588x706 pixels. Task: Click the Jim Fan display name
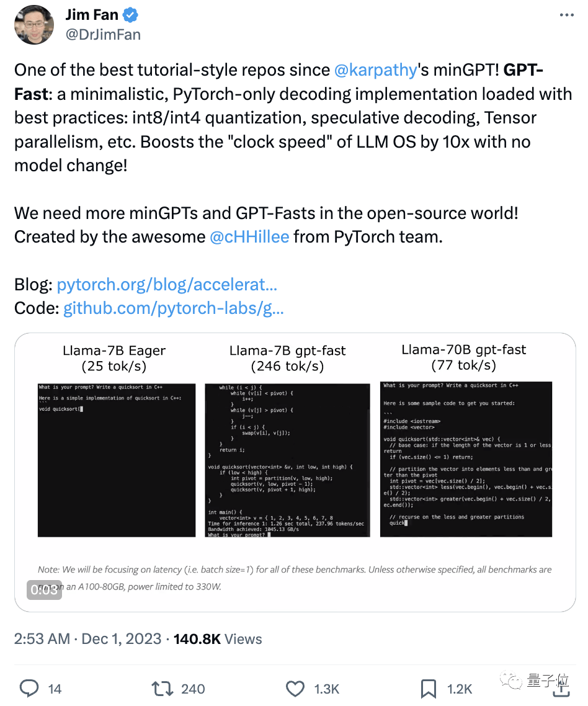tap(92, 14)
